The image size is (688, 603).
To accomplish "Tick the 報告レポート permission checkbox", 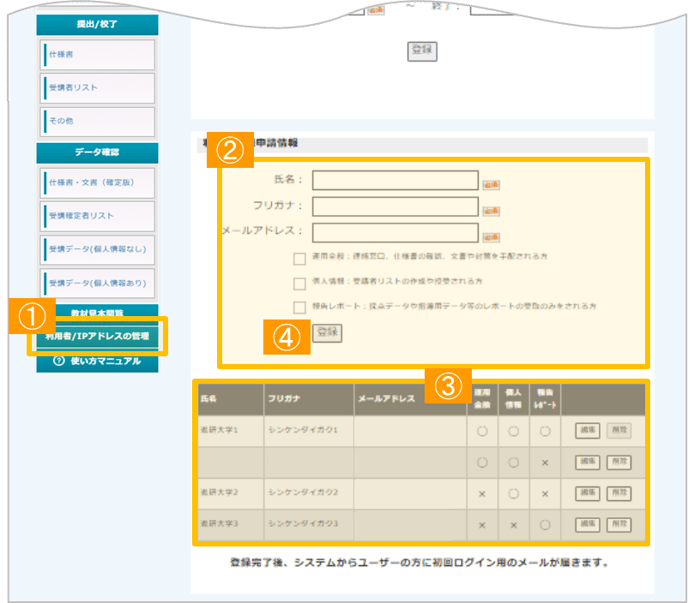I will (300, 307).
